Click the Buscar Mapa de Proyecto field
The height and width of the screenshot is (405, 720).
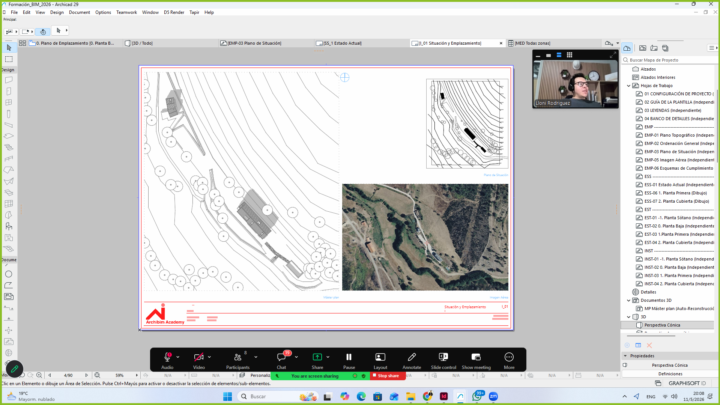point(669,60)
